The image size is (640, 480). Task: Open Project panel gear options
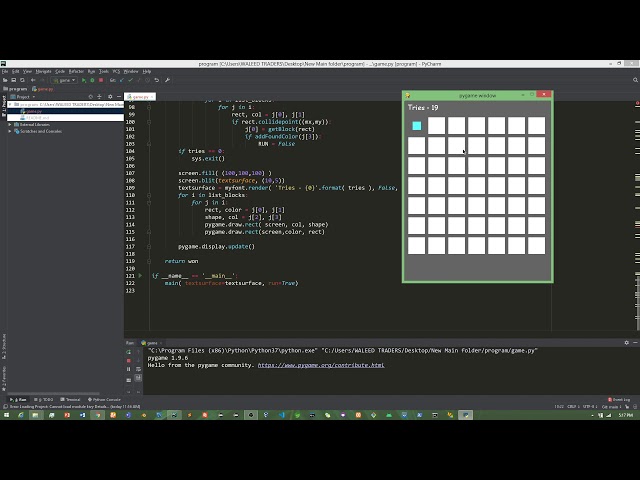(x=110, y=97)
